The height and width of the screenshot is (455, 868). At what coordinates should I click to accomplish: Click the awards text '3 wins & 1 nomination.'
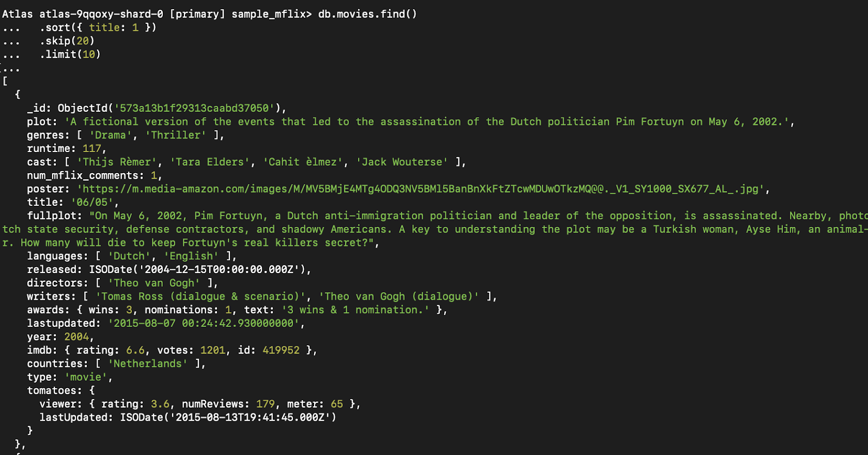pyautogui.click(x=355, y=309)
